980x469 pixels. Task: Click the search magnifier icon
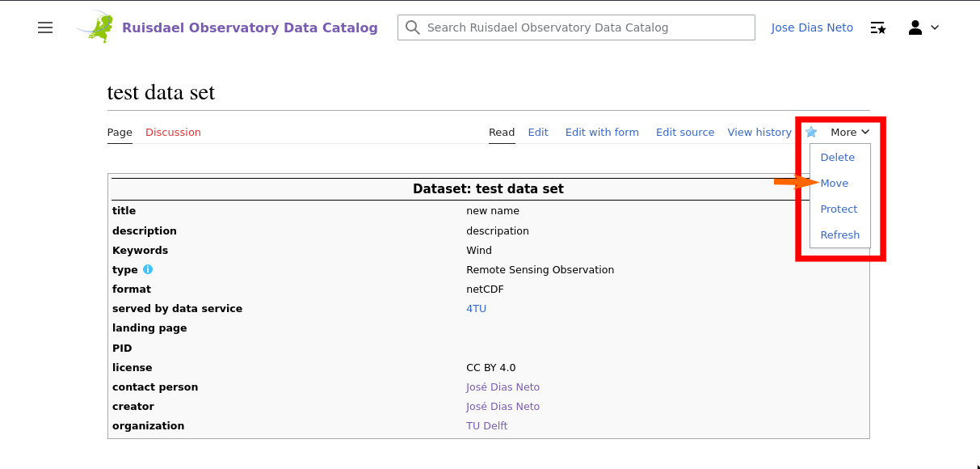coord(413,27)
